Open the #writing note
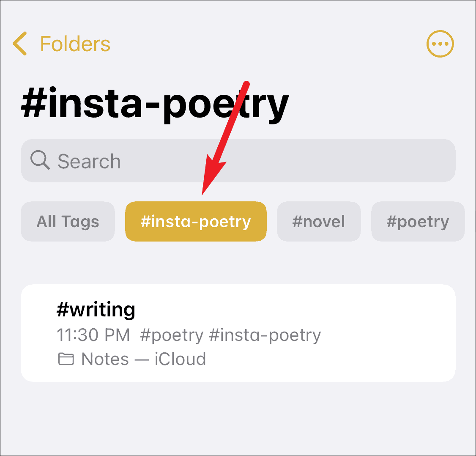The height and width of the screenshot is (456, 476). pos(238,333)
